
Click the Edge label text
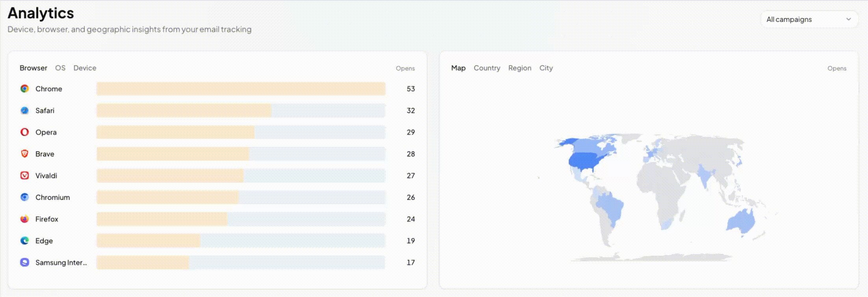point(44,240)
